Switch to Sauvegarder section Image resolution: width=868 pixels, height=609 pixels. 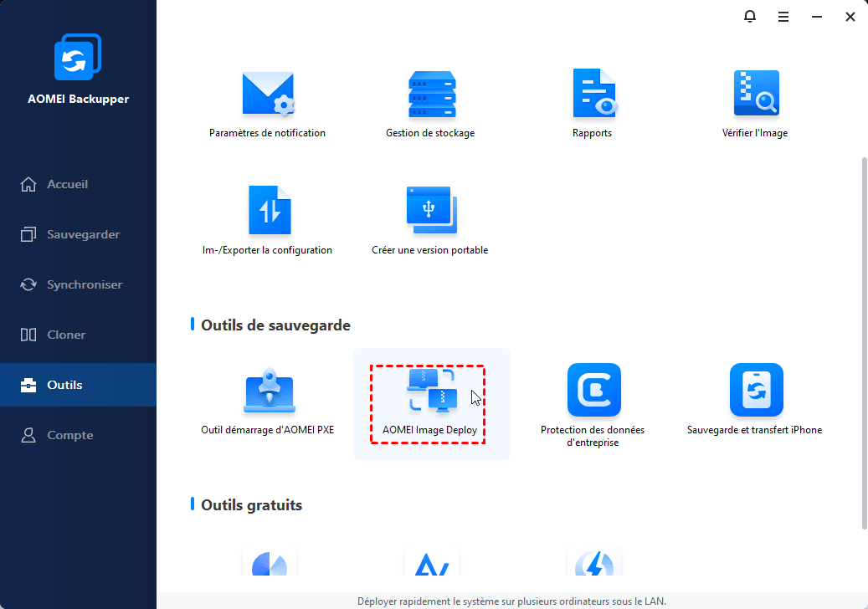click(78, 234)
